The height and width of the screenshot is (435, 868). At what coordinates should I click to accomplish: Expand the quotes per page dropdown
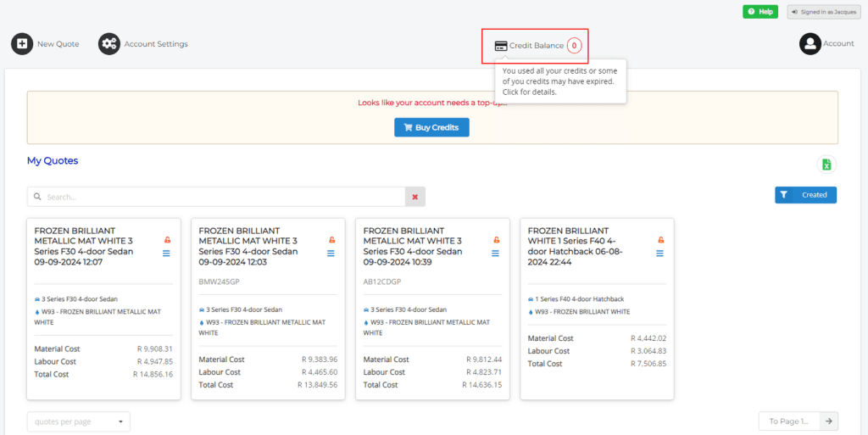point(79,421)
